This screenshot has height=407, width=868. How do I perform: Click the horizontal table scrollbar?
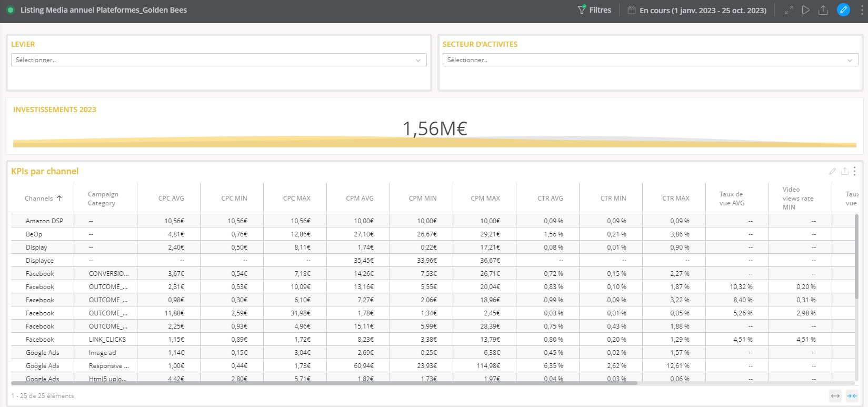click(324, 383)
